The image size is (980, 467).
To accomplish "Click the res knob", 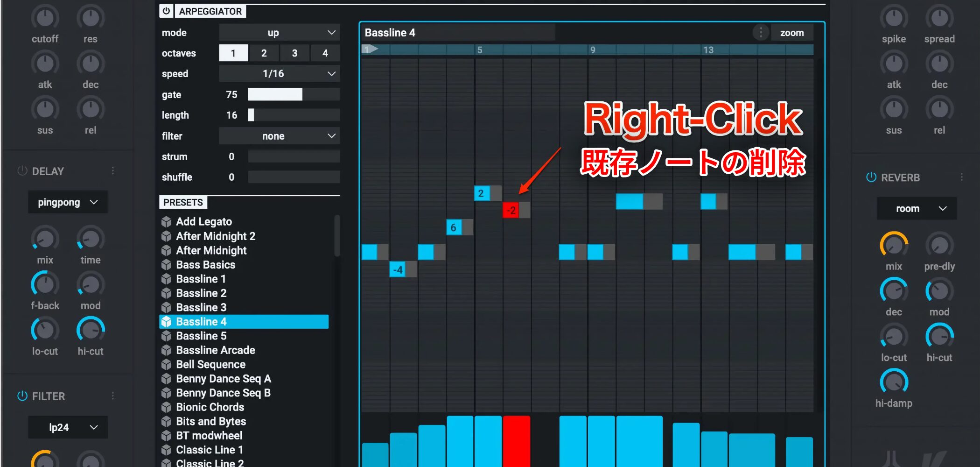I will pyautogui.click(x=91, y=18).
